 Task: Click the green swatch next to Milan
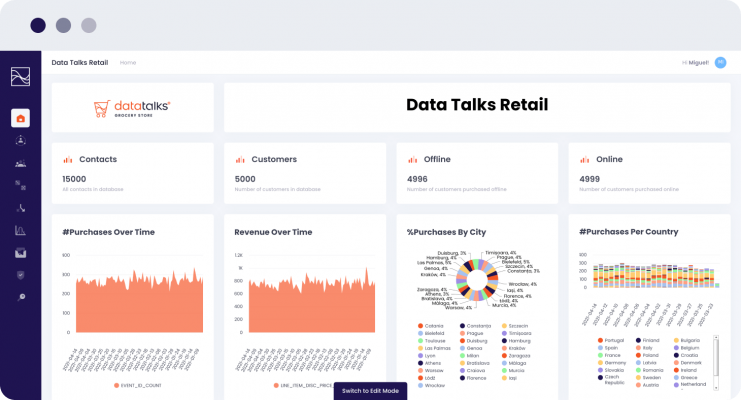coord(463,356)
